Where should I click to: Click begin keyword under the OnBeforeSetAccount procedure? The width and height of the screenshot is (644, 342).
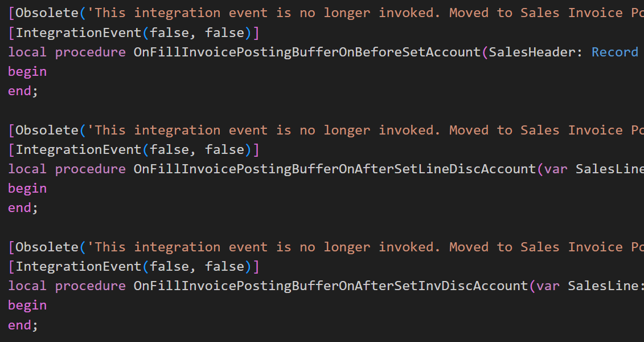click(27, 71)
